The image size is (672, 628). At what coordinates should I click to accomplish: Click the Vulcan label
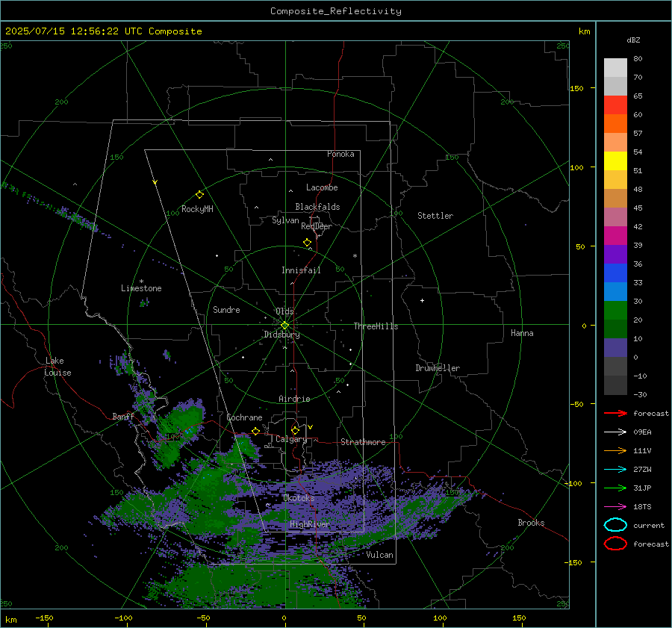(x=380, y=555)
